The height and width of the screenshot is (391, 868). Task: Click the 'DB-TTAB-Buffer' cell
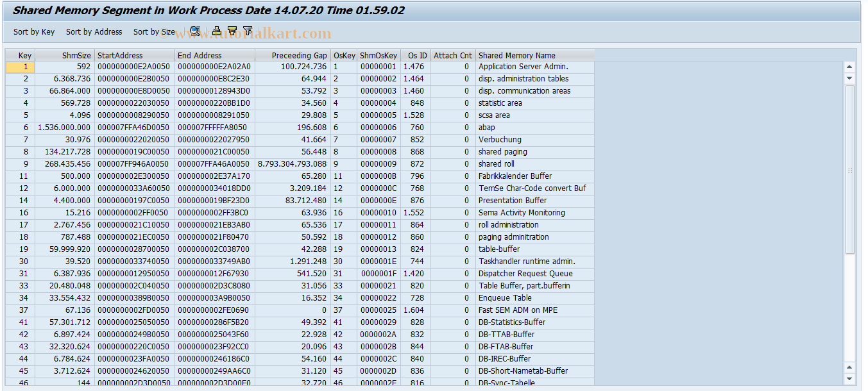coord(535,335)
